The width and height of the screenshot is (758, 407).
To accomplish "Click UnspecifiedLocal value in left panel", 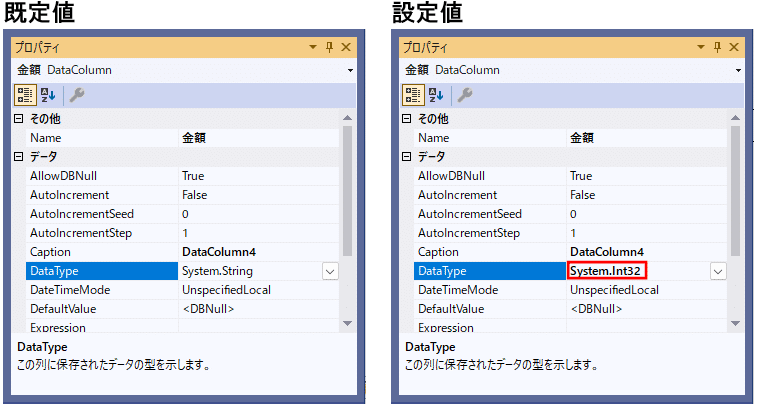I will pyautogui.click(x=226, y=290).
